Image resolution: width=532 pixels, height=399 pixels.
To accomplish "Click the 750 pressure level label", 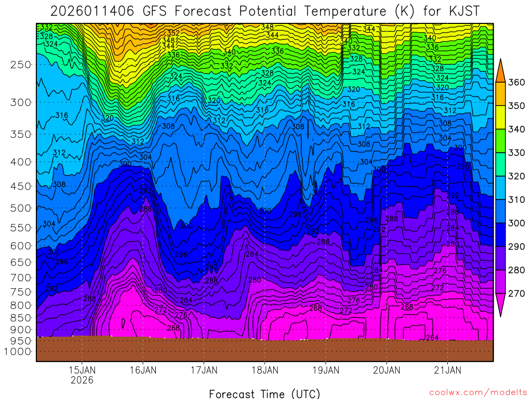I will [21, 292].
